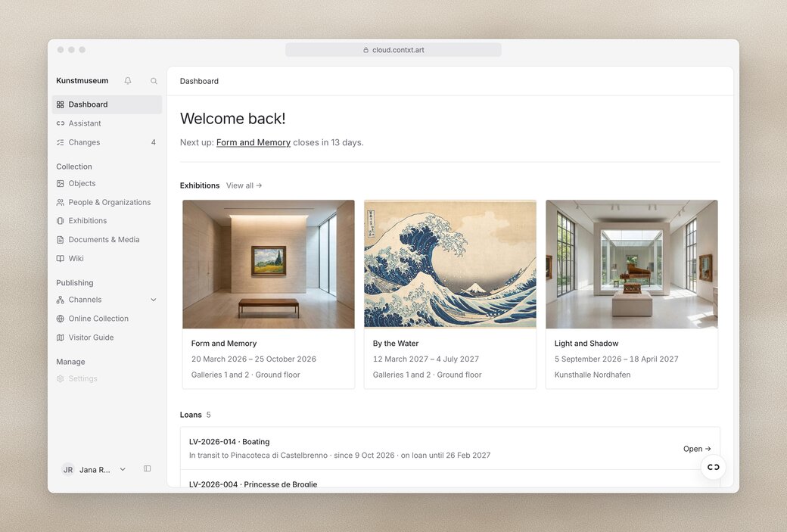Screen dimensions: 787x532
Task: Click the Changes checklist icon
Action: (x=61, y=142)
